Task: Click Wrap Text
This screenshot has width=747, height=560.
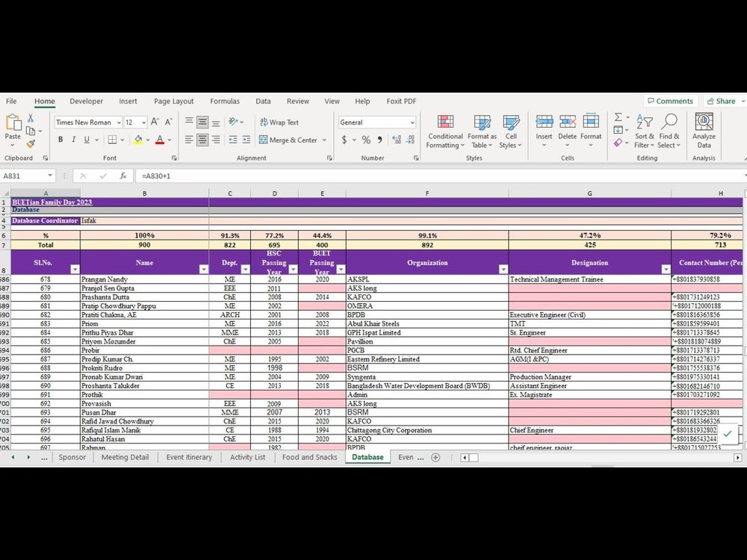Action: [x=279, y=122]
